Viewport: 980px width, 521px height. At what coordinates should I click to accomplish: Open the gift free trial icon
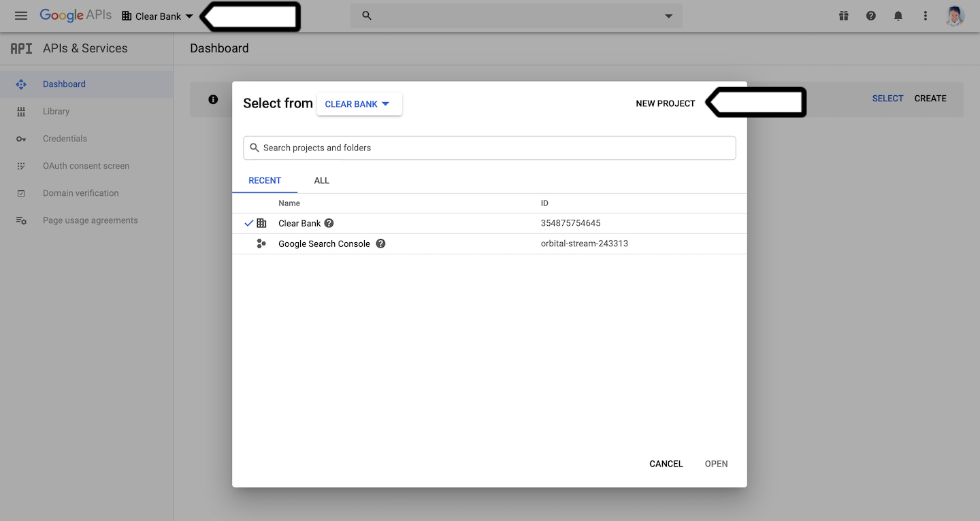(844, 16)
